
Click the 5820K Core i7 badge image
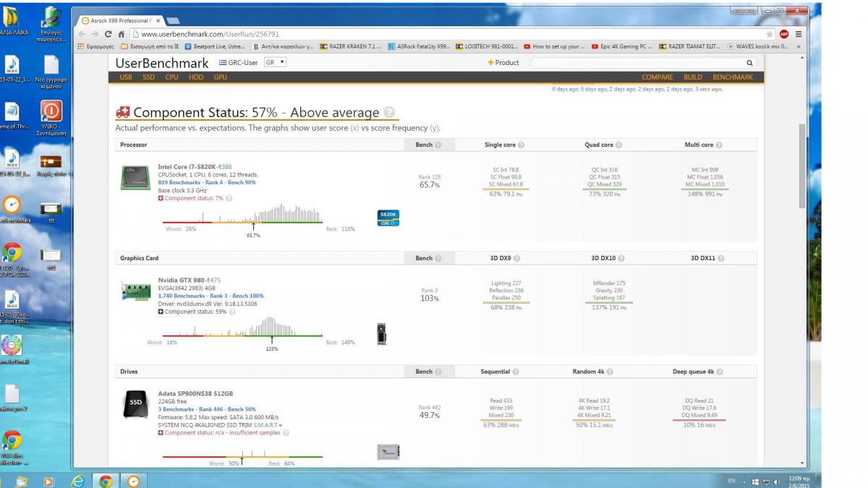pyautogui.click(x=388, y=218)
